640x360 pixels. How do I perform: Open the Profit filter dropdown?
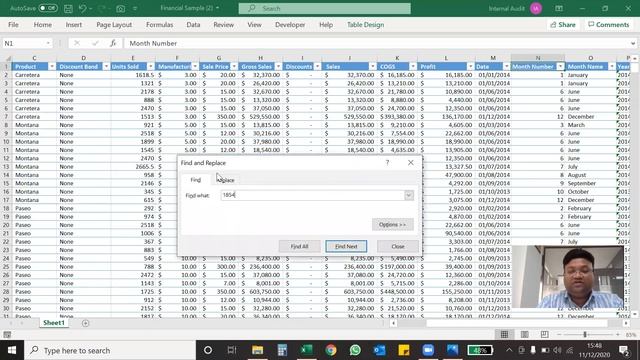[x=470, y=67]
